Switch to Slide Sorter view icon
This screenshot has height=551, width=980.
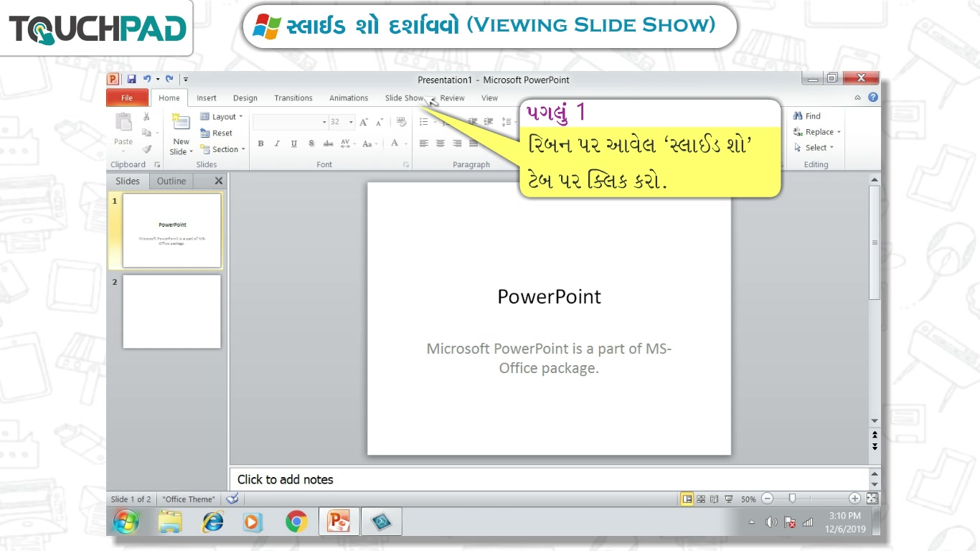click(x=701, y=499)
